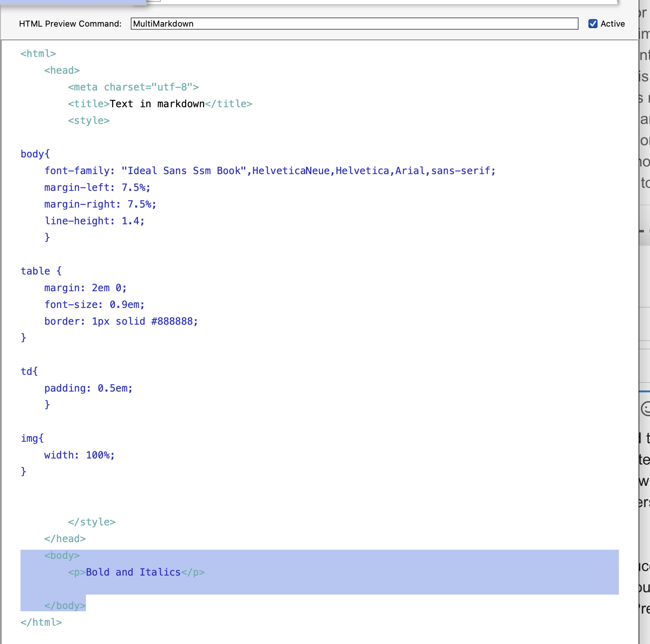Uncheck the Active checkbox
The image size is (650, 644).
click(593, 24)
